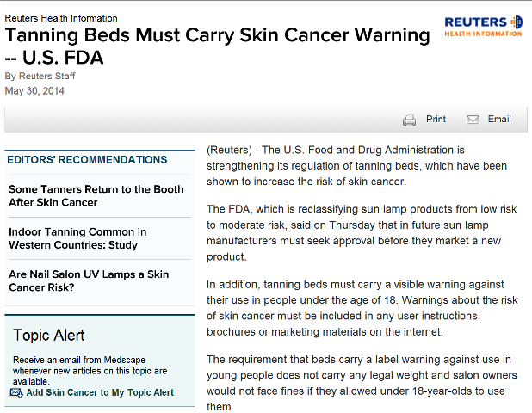Click the paragraph about reclassifying sun lamp products
The width and height of the screenshot is (532, 413).
pyautogui.click(x=362, y=233)
